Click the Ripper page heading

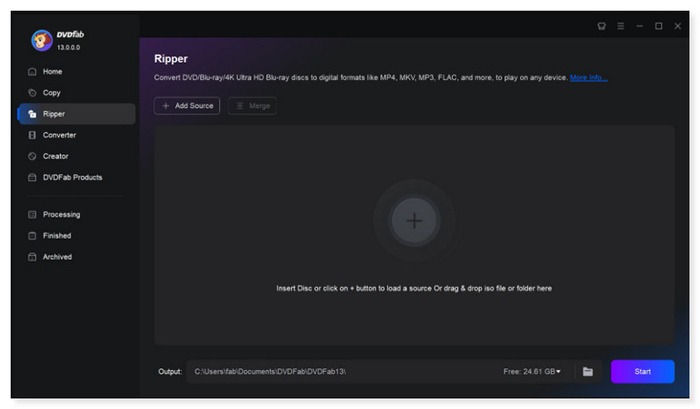tap(171, 58)
